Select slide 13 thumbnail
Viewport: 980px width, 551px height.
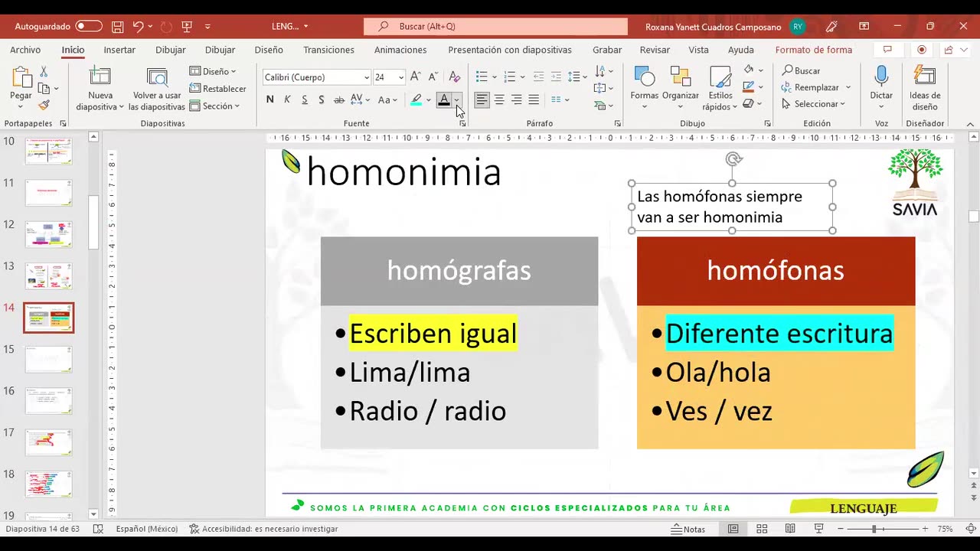click(x=49, y=276)
